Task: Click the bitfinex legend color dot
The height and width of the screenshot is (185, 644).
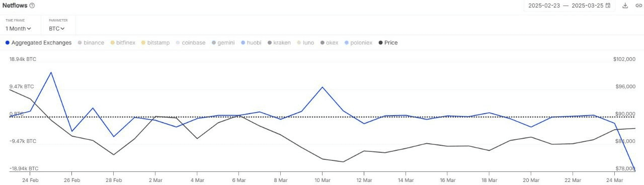Action: (113, 43)
